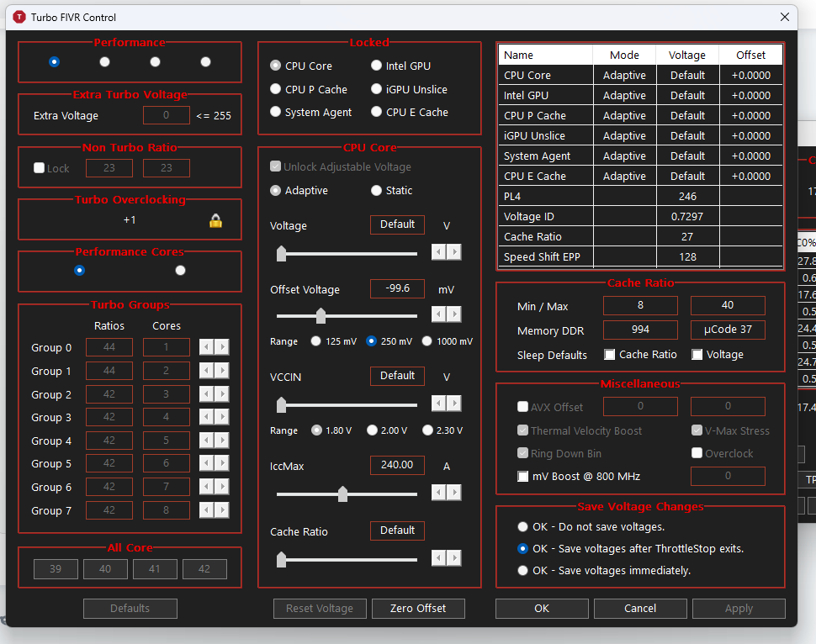Image resolution: width=816 pixels, height=644 pixels.
Task: Click the Voltage ID value 0.7297
Action: 687,216
